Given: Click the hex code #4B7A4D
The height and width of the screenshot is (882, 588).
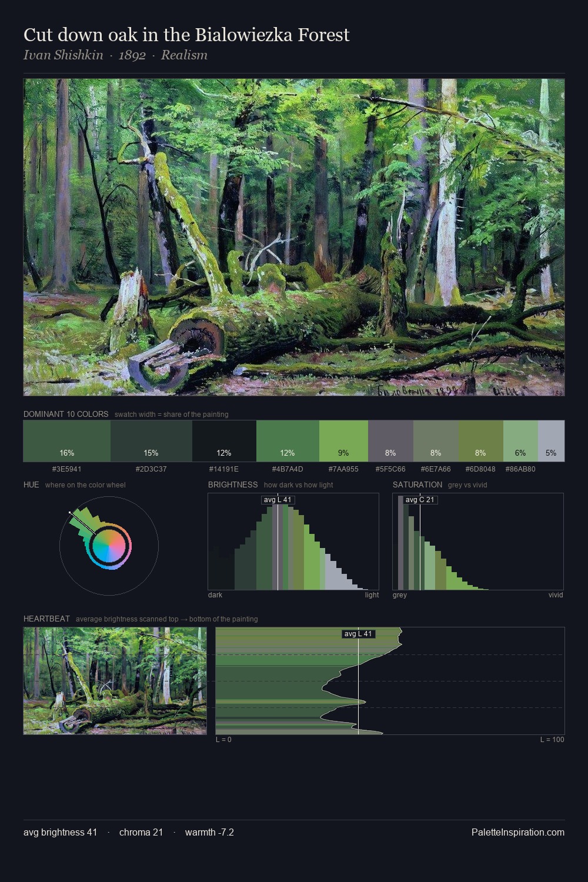Looking at the screenshot, I should (288, 469).
